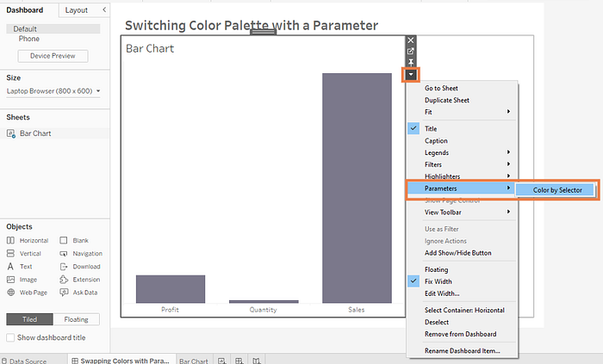Select the Ask Data object
The image size is (603, 364).
78,293
